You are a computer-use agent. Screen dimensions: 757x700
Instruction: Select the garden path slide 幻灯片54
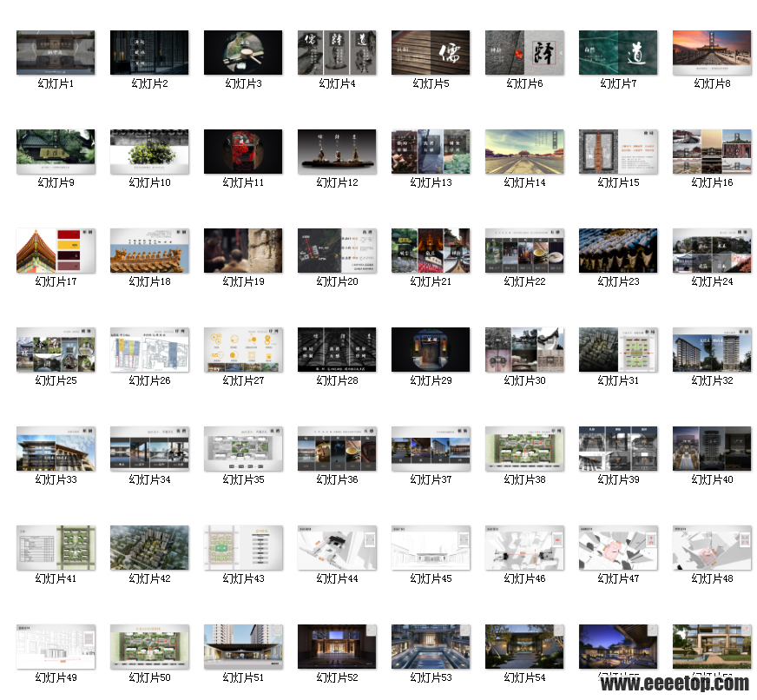pos(524,647)
